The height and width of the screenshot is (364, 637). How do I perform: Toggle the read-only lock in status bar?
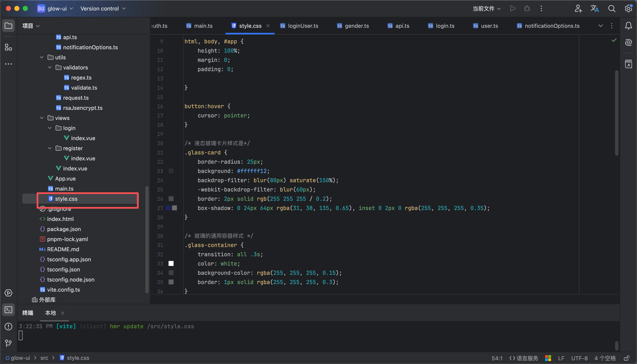pyautogui.click(x=626, y=358)
